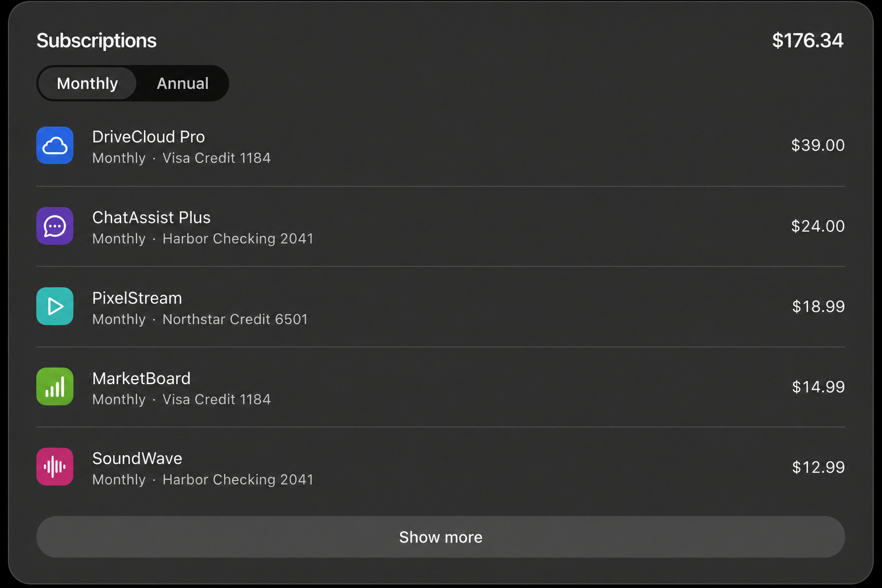
Task: Click the ChatAssist Plus chat bubble icon
Action: [55, 226]
